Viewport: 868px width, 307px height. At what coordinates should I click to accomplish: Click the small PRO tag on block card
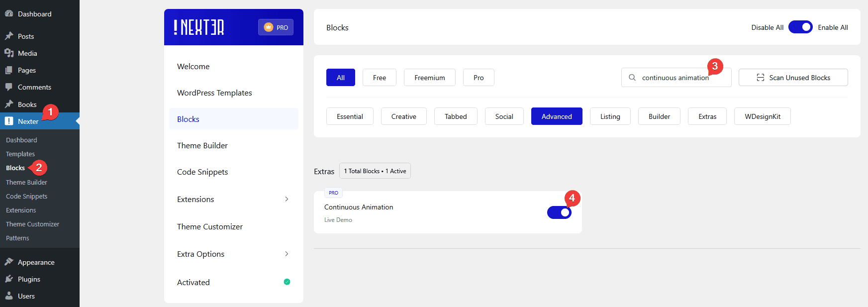pyautogui.click(x=333, y=193)
